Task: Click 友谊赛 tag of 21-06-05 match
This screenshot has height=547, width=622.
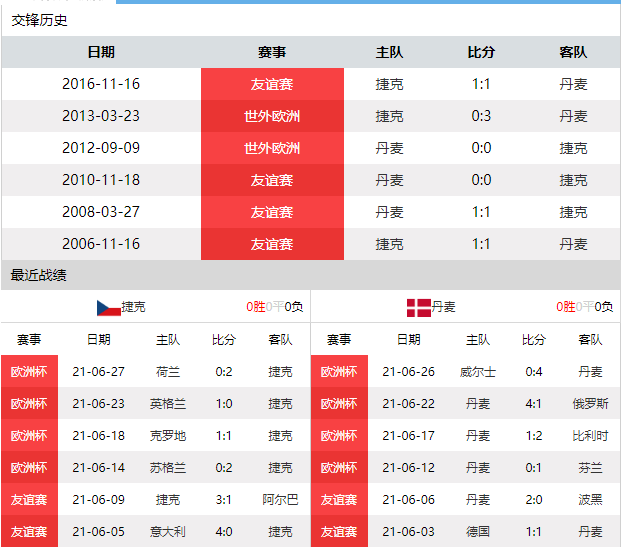Action: point(29,531)
